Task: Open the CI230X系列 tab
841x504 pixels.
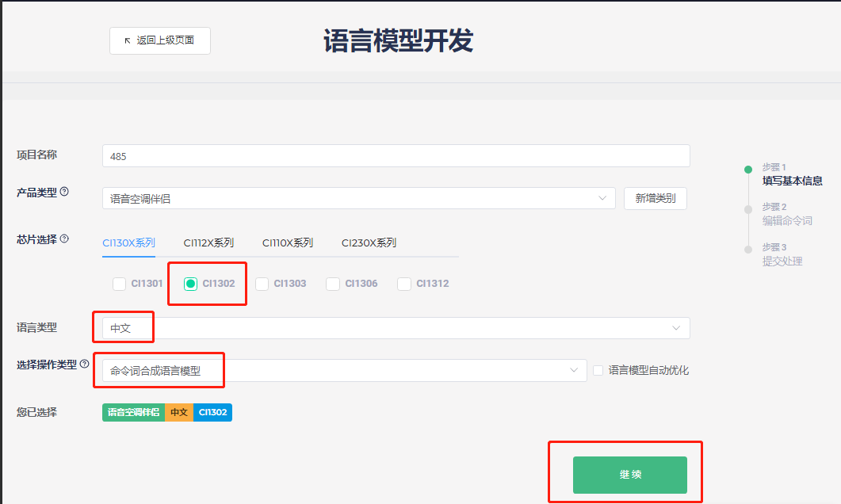Action: point(369,242)
